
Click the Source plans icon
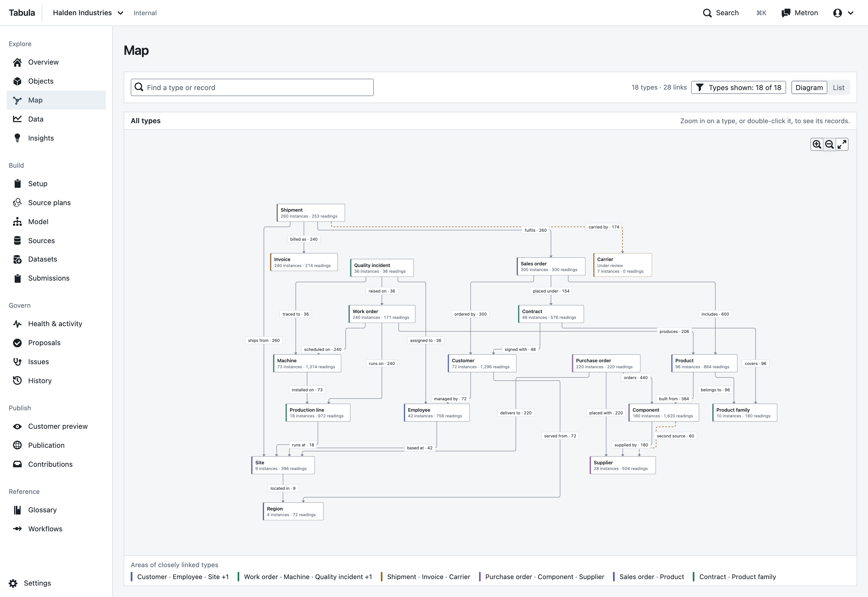pyautogui.click(x=17, y=203)
